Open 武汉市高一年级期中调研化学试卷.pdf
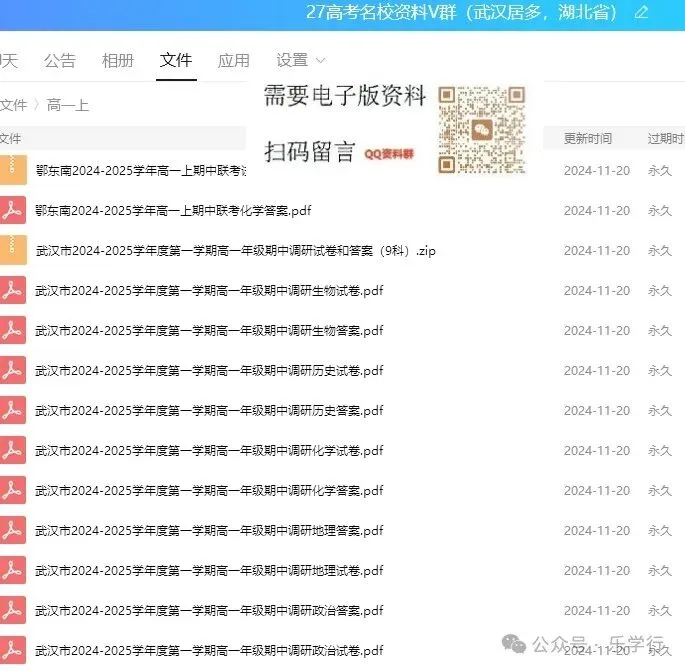Screen dimensions: 685x671 point(209,450)
